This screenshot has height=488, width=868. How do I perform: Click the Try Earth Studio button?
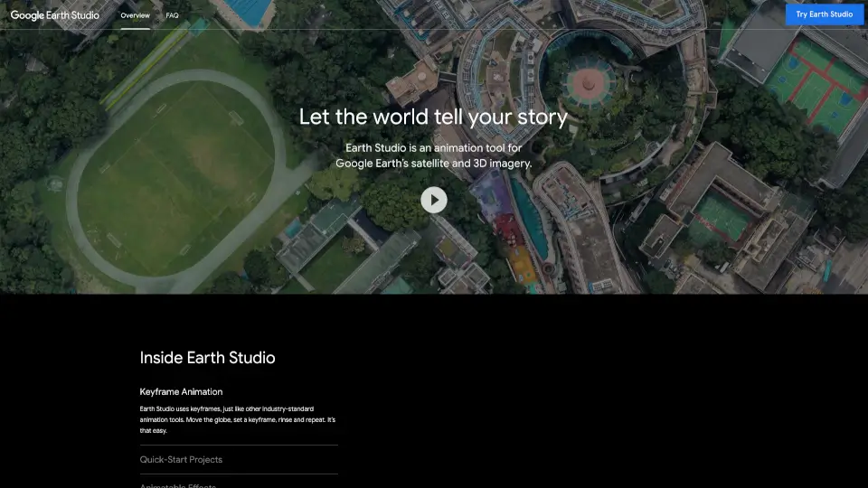825,14
